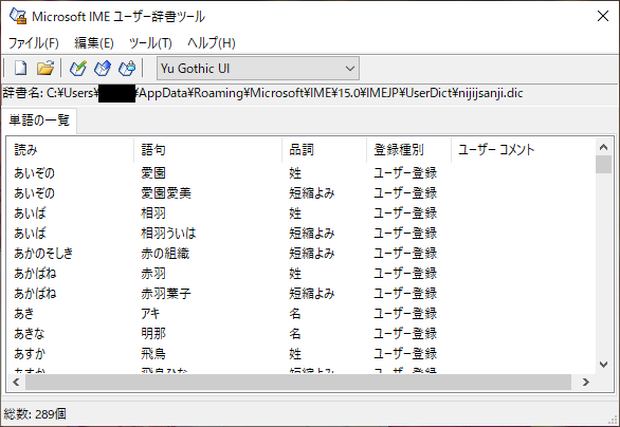Click ユーザー登録 in the アキ row
The width and height of the screenshot is (620, 427).
(x=405, y=314)
